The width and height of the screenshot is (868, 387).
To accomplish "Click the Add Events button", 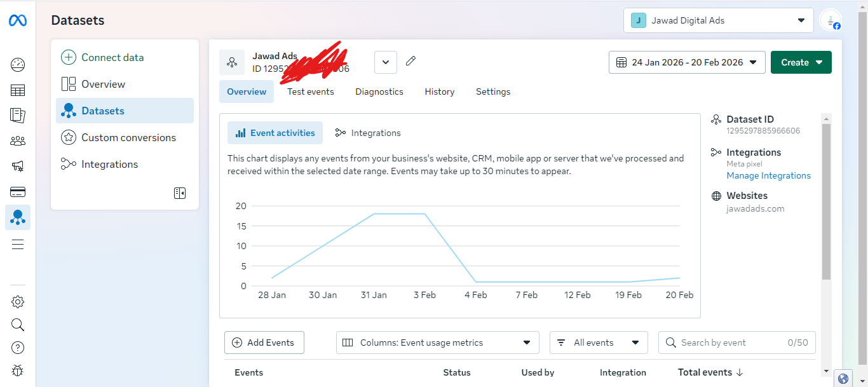I will pyautogui.click(x=264, y=343).
